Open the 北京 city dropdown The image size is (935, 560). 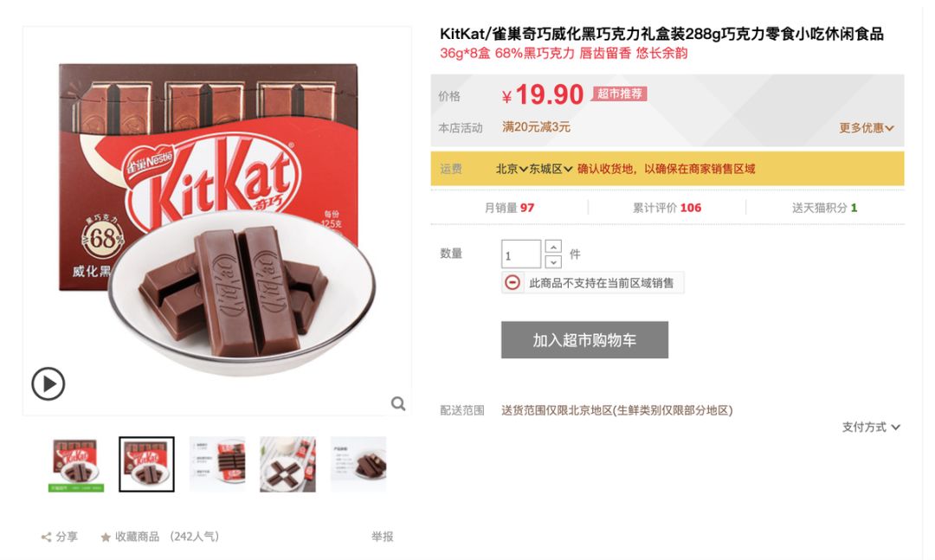(x=512, y=169)
